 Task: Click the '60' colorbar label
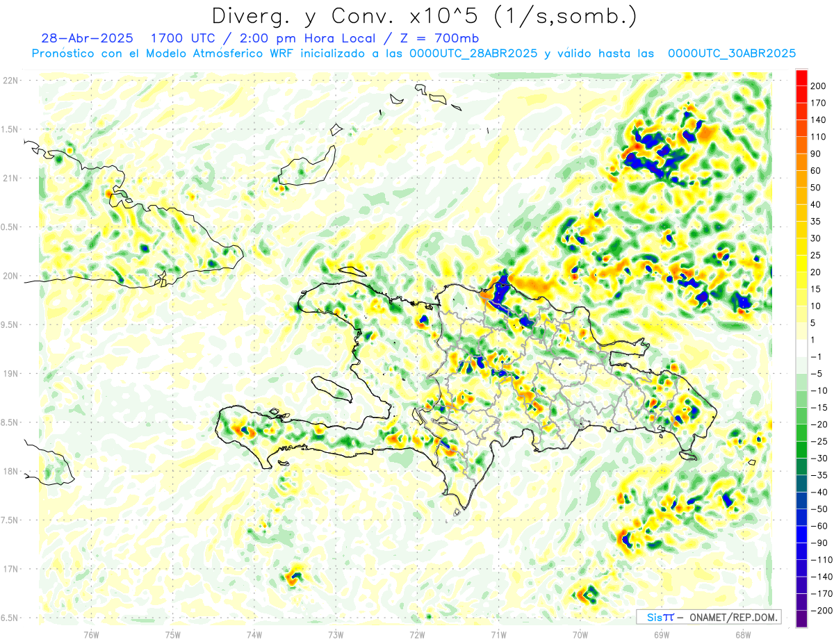coord(816,171)
